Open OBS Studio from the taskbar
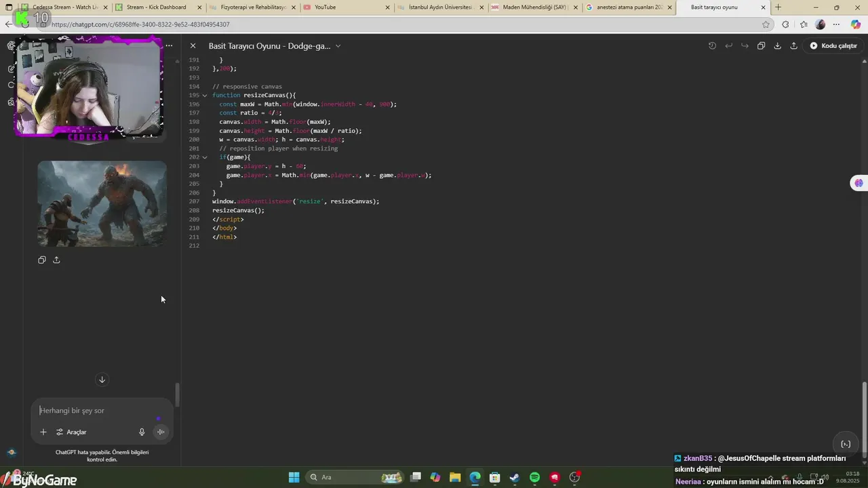Viewport: 868px width, 488px height. click(575, 477)
